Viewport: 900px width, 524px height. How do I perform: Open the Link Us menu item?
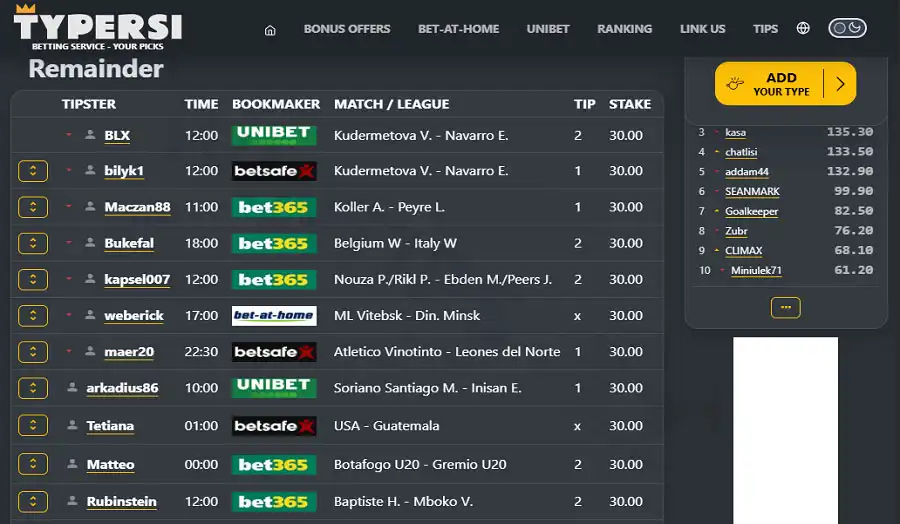coord(703,29)
